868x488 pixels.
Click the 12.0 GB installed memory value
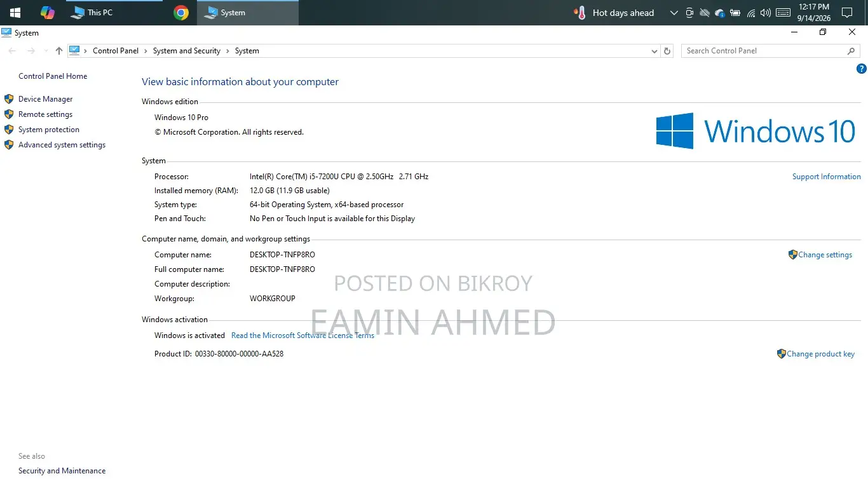pyautogui.click(x=290, y=191)
